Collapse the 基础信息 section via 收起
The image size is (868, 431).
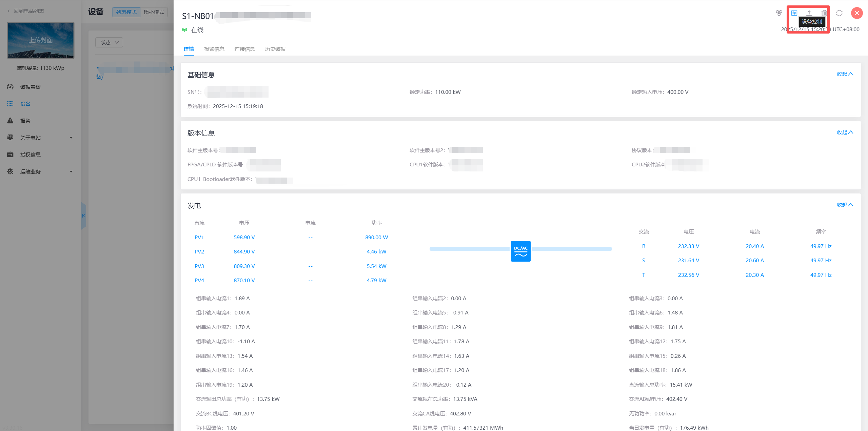pyautogui.click(x=845, y=74)
